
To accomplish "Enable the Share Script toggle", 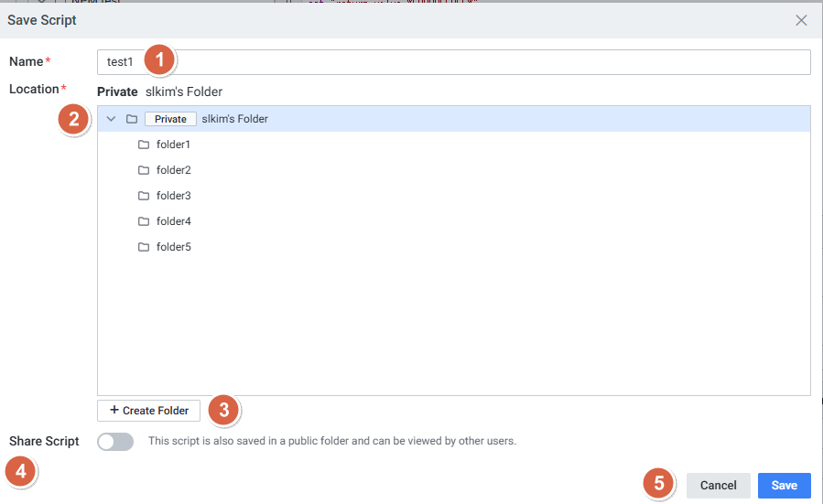I will click(115, 442).
